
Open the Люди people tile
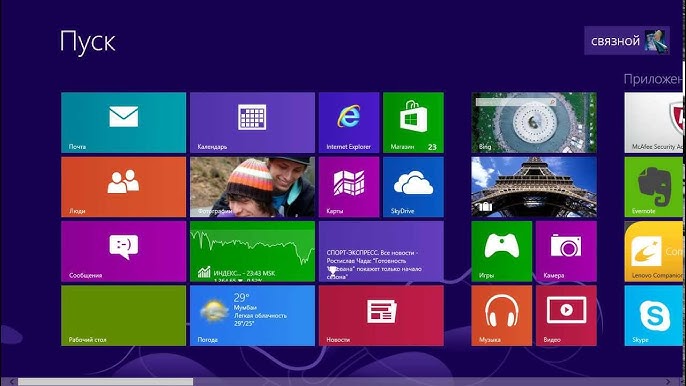(x=123, y=187)
